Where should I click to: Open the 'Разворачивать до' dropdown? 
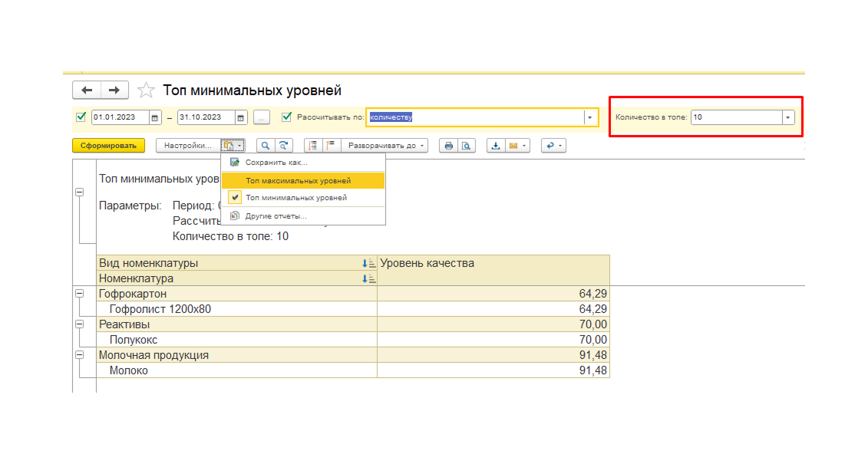pyautogui.click(x=384, y=146)
